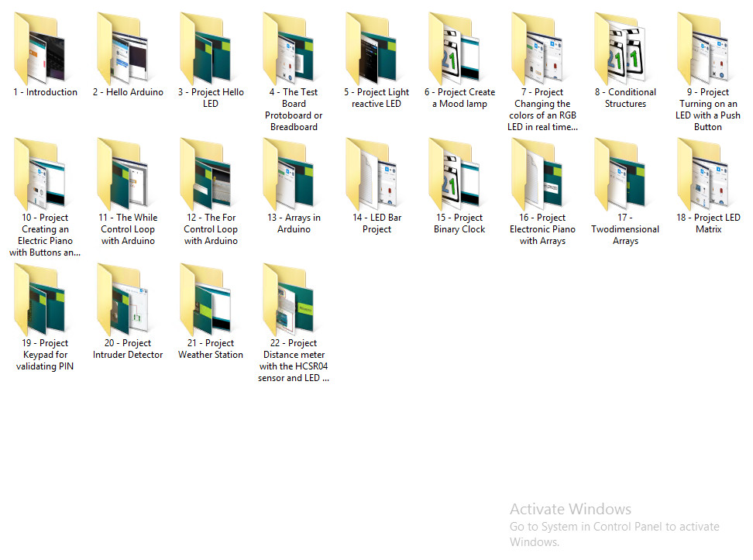
Task: Click the '8 - Conditional Structures' label text
Action: coord(625,98)
